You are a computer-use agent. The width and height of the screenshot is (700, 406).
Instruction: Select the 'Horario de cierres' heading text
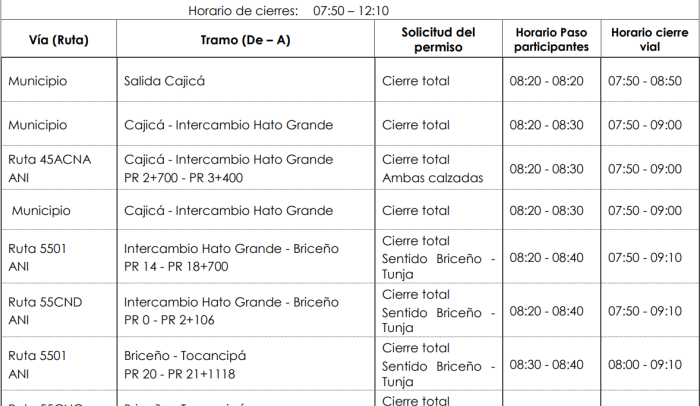pyautogui.click(x=243, y=10)
